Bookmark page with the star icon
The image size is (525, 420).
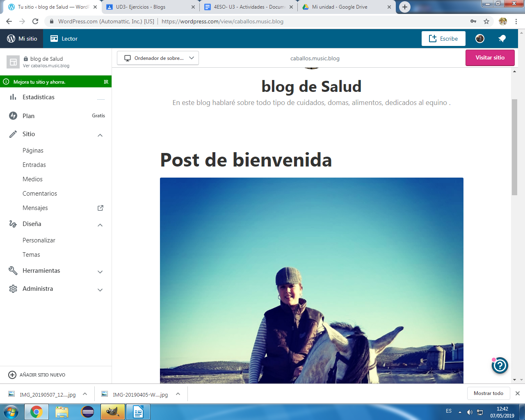coord(486,21)
